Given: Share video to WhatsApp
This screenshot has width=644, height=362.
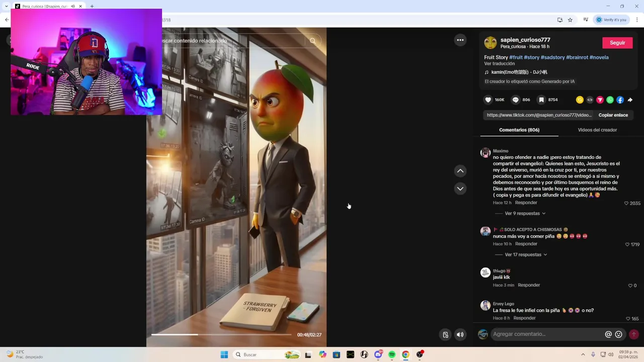Looking at the screenshot, I should click(610, 100).
